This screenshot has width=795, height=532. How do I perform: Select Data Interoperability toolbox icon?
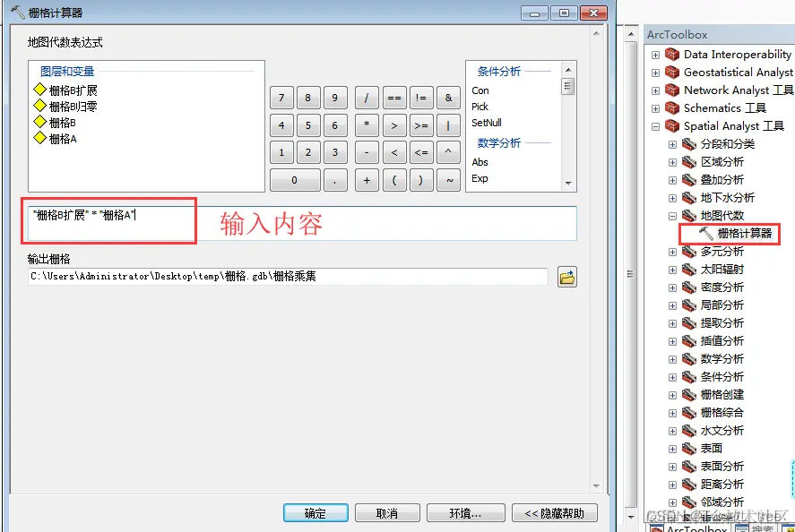[x=672, y=55]
